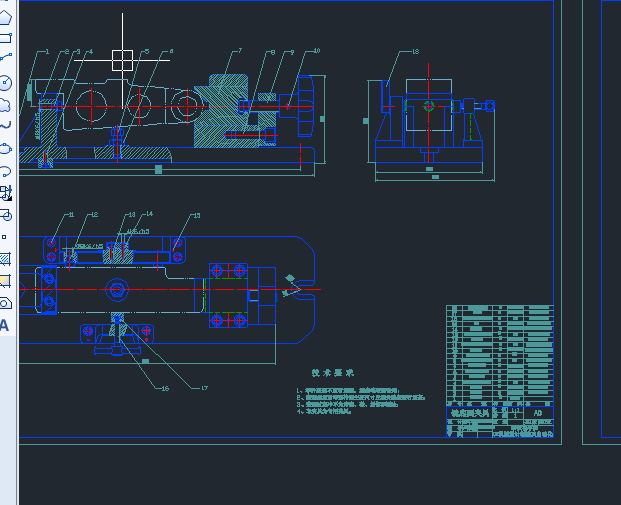
Task: Open the Gradient fill tool
Action: (x=5, y=281)
